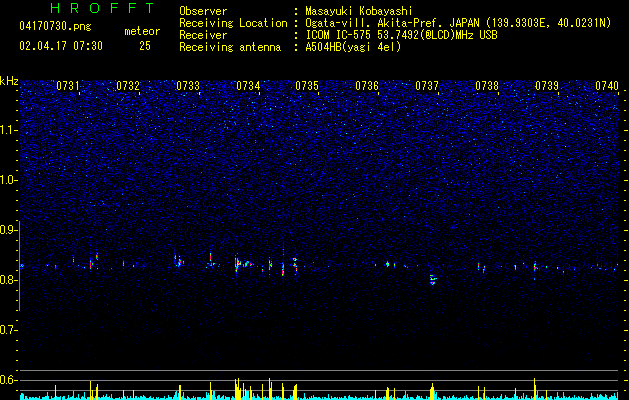The image size is (629, 400).
Task: Click the kHz axis unit label
Action: click(x=9, y=81)
